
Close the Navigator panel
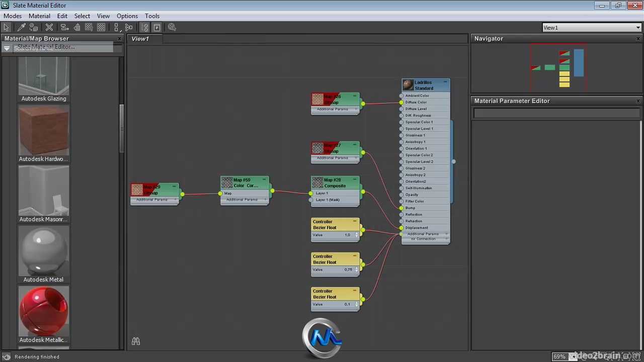point(638,39)
